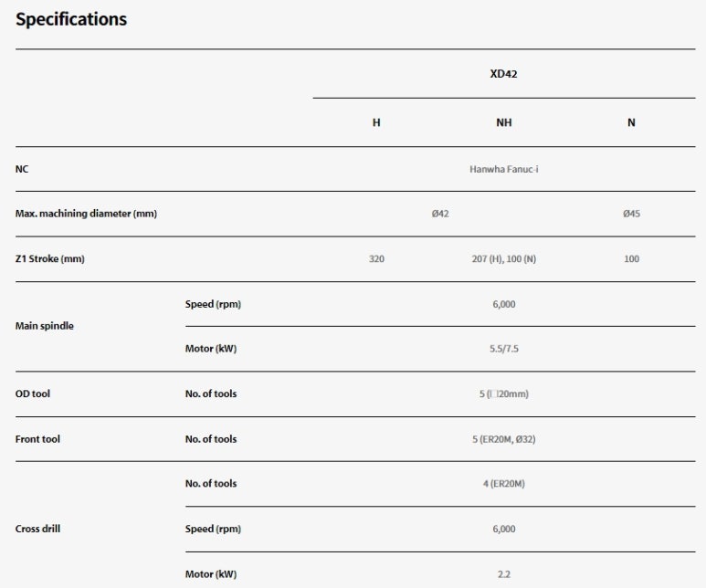Click the Ø45 diameter value
706x588 pixels.
tap(631, 214)
